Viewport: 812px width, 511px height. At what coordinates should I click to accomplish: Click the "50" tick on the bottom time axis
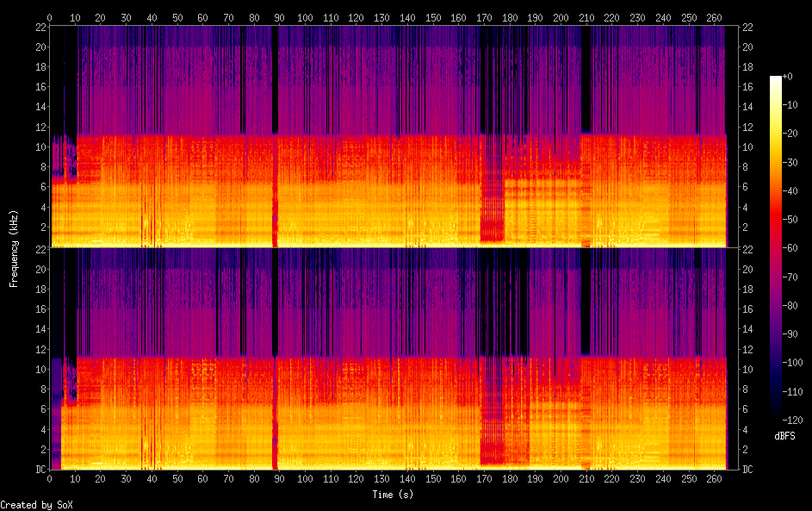click(x=177, y=478)
